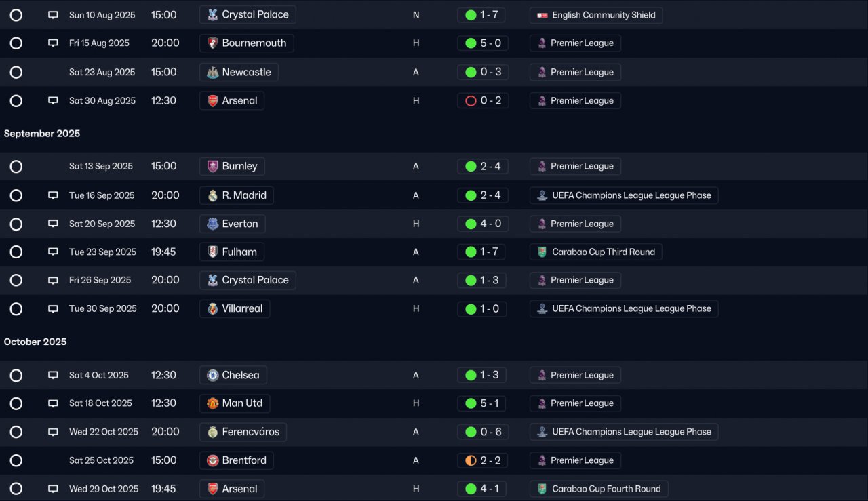Screen dimensions: 868x501
Task: Select the radio circle for Burnley fixture
Action: [16, 167]
